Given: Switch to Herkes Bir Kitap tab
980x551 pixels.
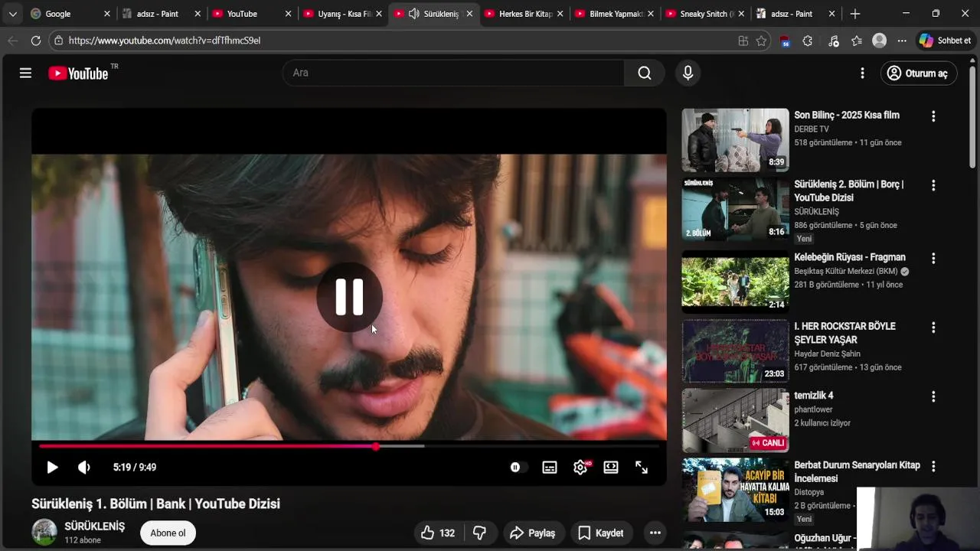Looking at the screenshot, I should click(x=524, y=14).
